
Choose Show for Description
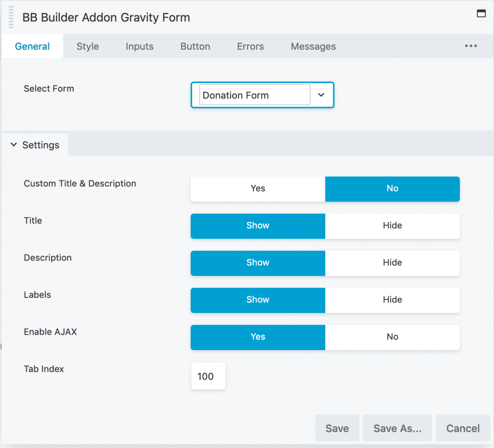(x=258, y=263)
